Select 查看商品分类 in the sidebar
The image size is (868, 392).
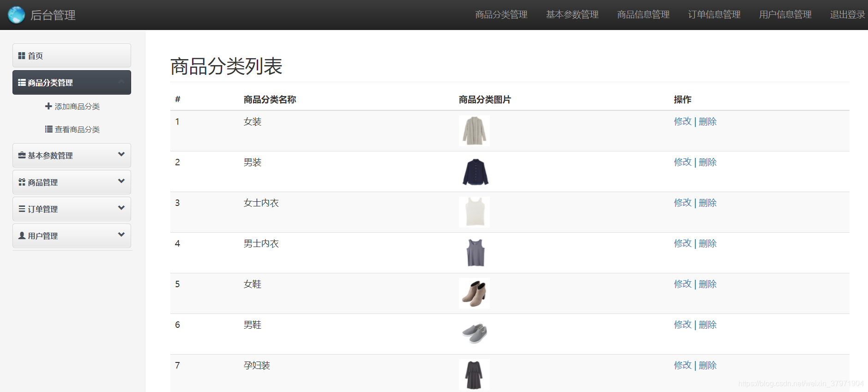coord(72,129)
